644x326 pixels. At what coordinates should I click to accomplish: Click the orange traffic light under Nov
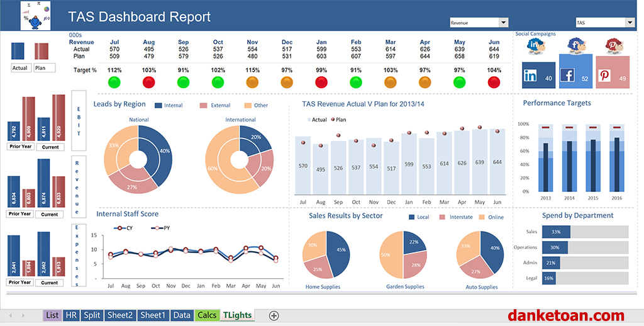[252, 82]
